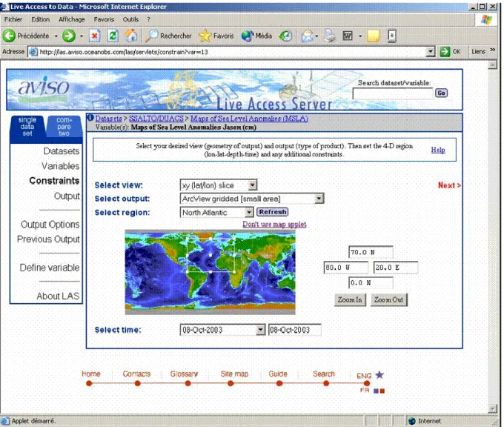
Task: Expand the Liens toolbar chevron
Action: click(492, 50)
